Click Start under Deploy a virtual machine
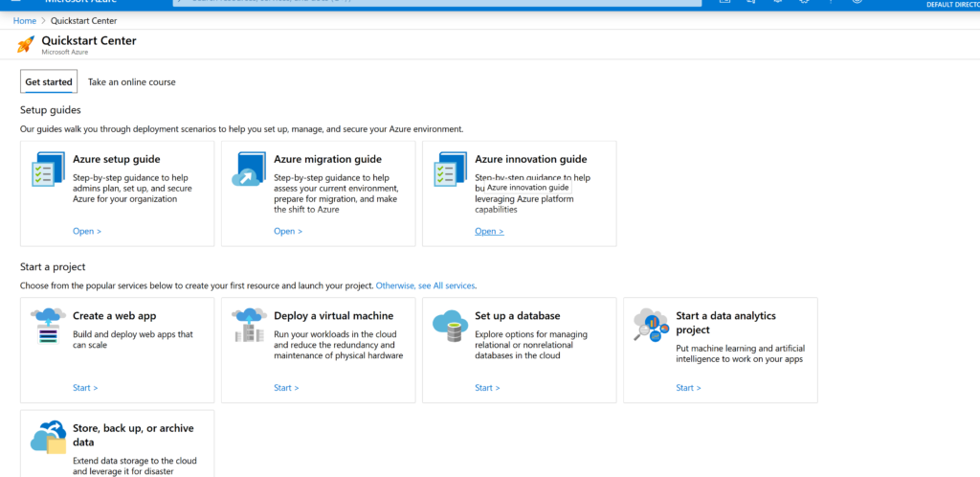Image resolution: width=980 pixels, height=477 pixels. pos(286,388)
